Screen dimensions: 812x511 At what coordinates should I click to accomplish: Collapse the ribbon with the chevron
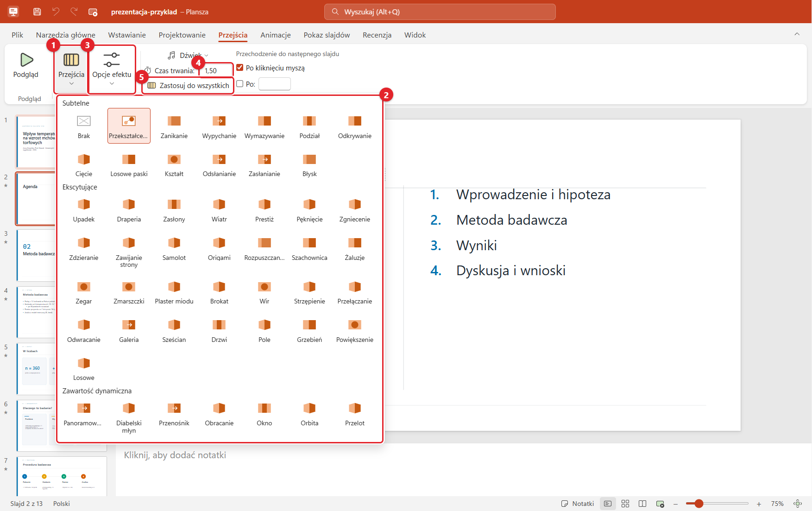tap(797, 34)
